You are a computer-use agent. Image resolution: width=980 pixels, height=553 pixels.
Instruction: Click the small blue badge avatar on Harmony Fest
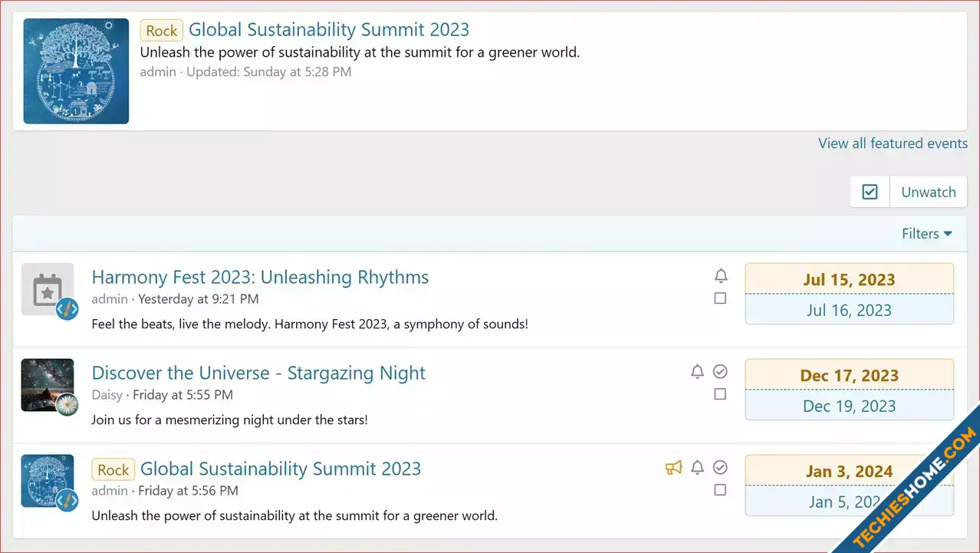click(x=67, y=309)
